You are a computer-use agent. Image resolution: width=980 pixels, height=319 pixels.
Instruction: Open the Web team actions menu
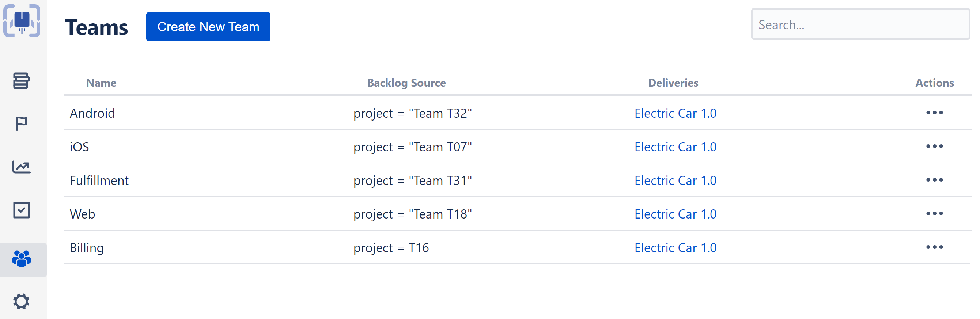click(x=935, y=214)
